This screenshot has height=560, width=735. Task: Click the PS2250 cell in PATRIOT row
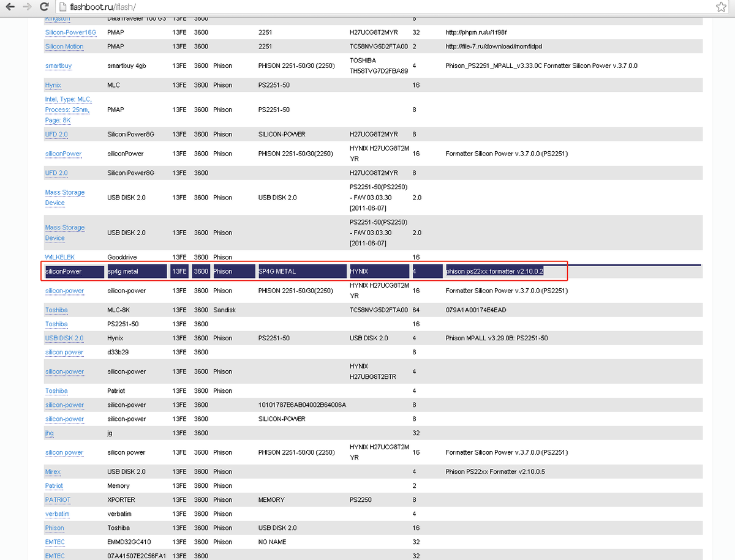[361, 499]
